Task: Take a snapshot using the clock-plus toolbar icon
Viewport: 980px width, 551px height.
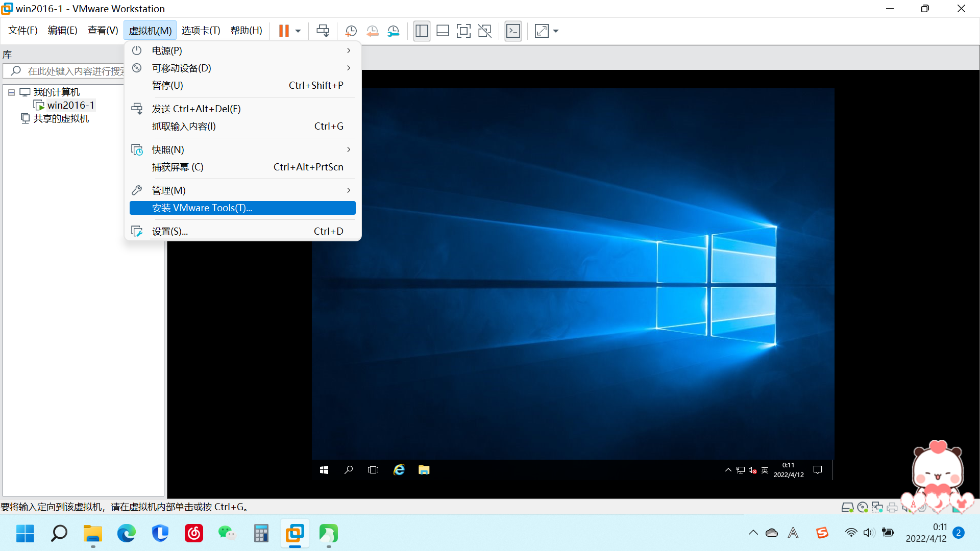Action: pos(351,31)
